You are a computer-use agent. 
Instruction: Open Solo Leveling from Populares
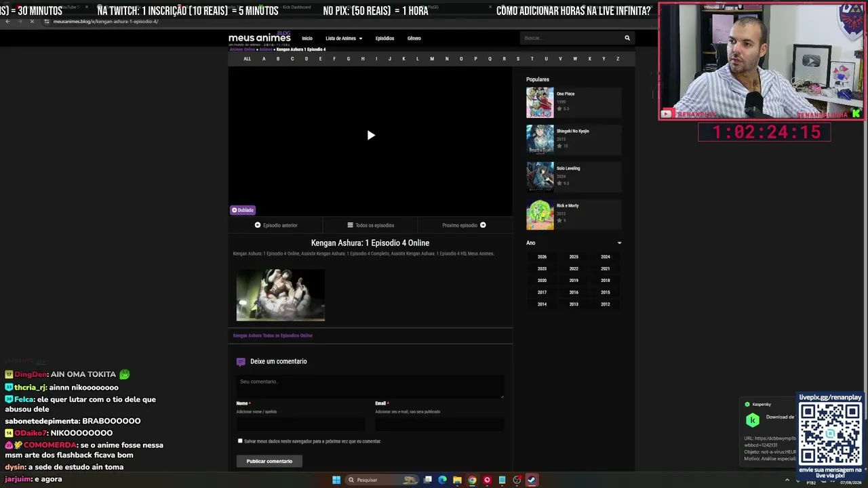(x=568, y=169)
